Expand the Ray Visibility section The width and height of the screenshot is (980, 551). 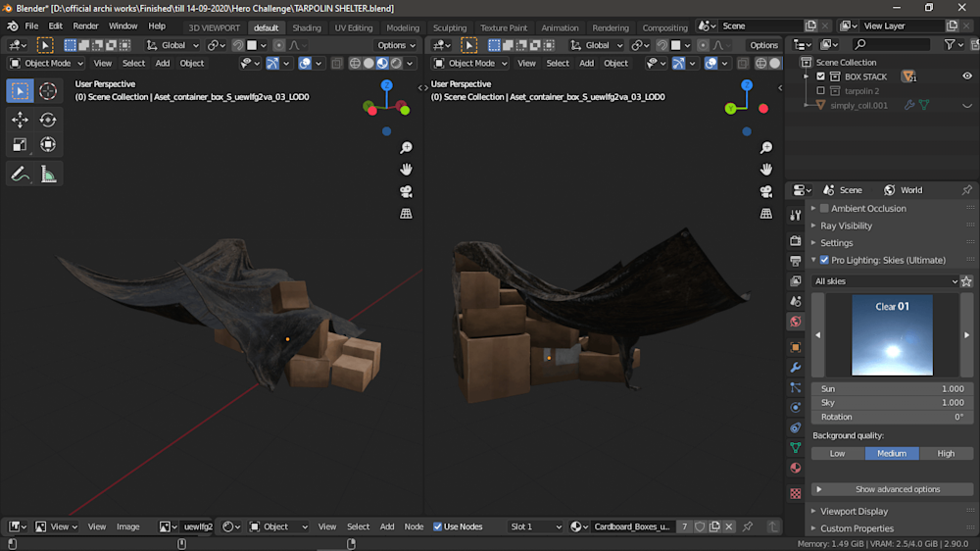[846, 225]
